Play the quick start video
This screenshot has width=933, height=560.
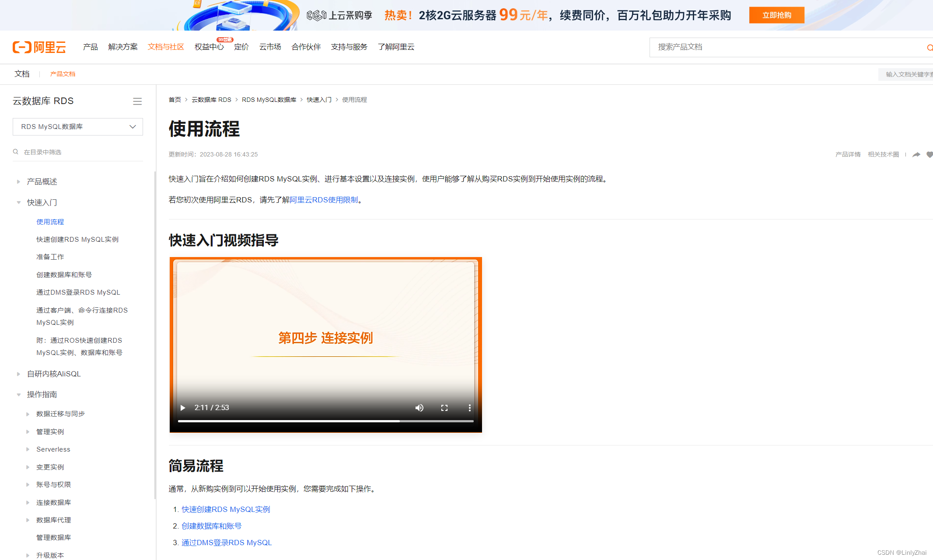coord(182,407)
